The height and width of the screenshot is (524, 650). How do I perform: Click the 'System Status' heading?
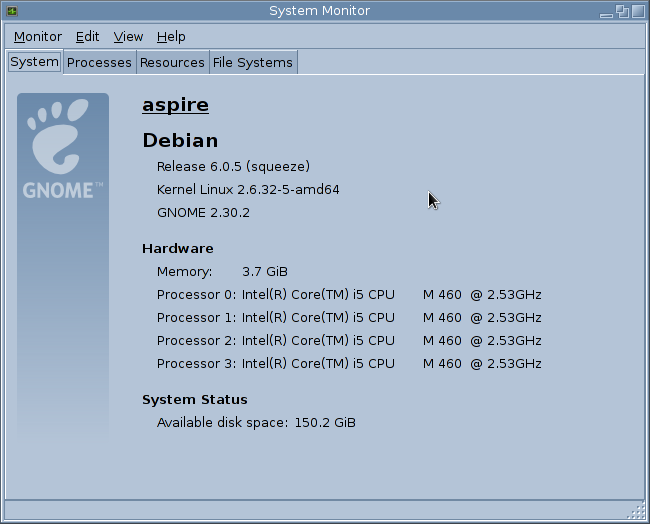195,400
